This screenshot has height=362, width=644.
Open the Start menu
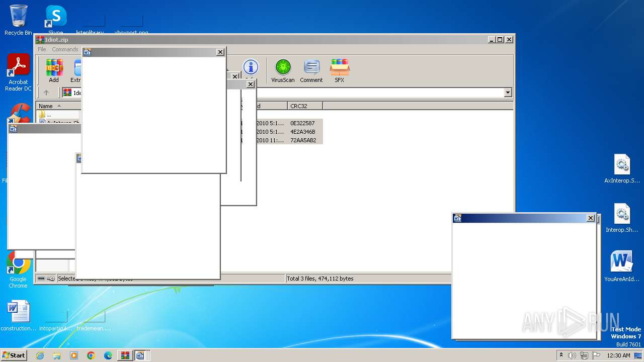14,355
